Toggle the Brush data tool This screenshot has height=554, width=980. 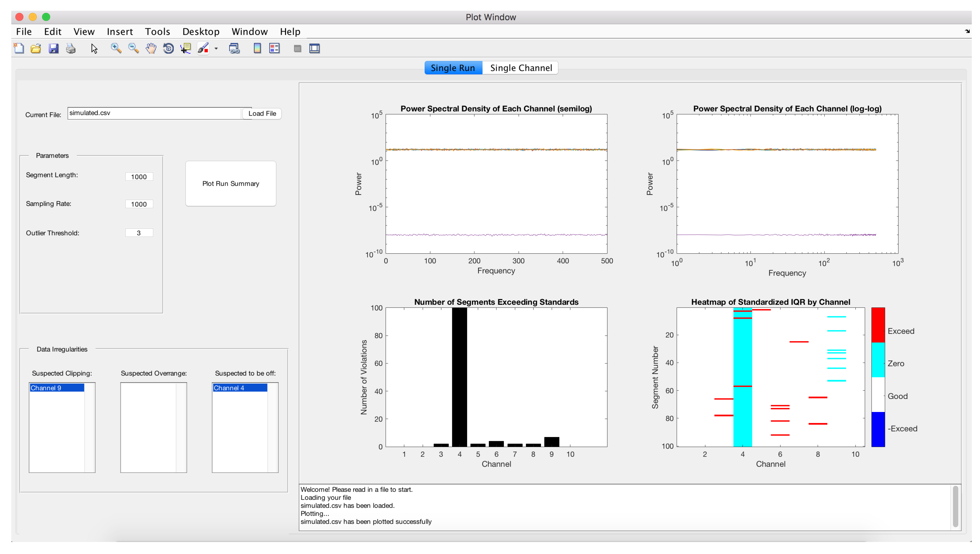(x=203, y=48)
